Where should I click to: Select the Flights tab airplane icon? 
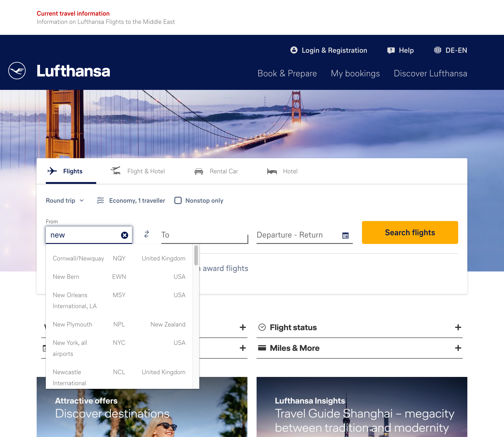[x=52, y=171]
